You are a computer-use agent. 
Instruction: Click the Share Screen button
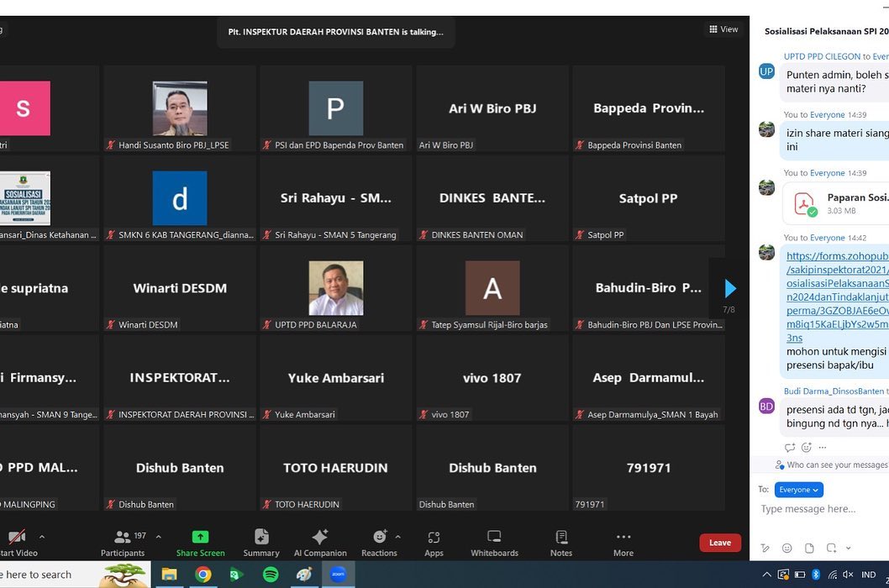200,543
